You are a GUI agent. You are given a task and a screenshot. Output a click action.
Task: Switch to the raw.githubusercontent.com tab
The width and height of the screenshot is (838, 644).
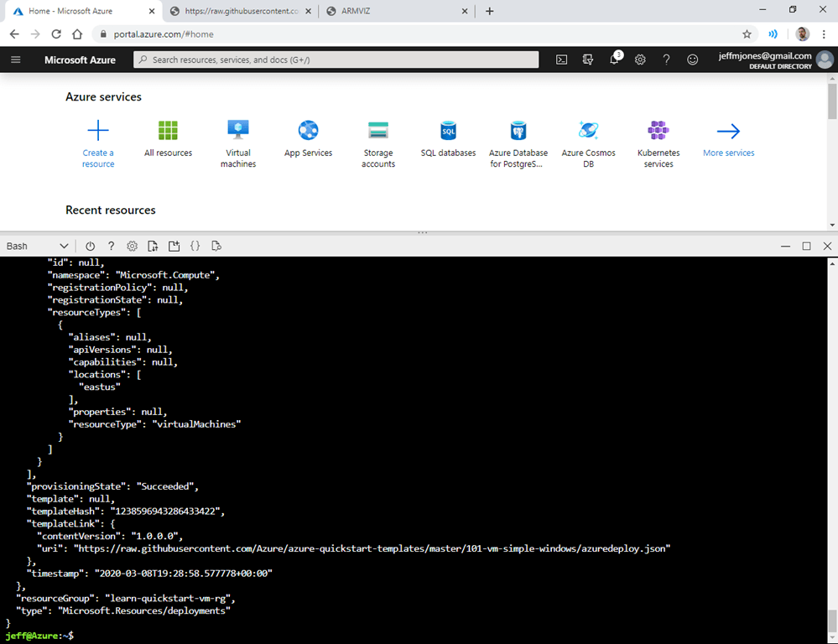point(242,11)
